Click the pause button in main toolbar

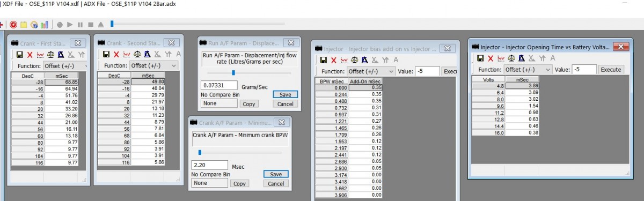point(80,25)
